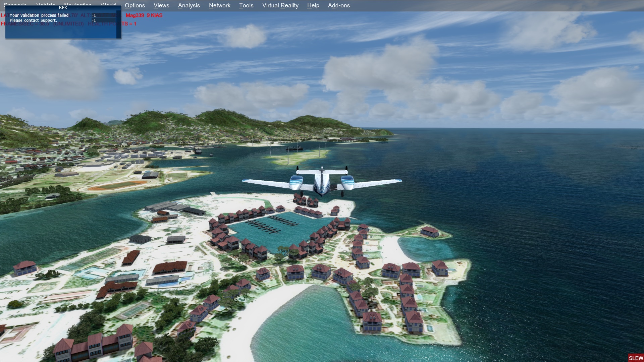
Task: Open the Views menu
Action: [x=161, y=5]
